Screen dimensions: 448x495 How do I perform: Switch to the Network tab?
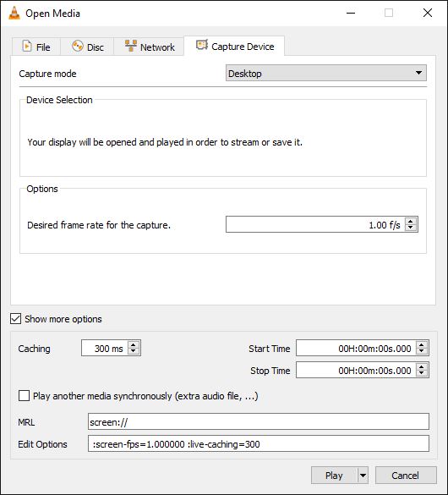point(149,47)
